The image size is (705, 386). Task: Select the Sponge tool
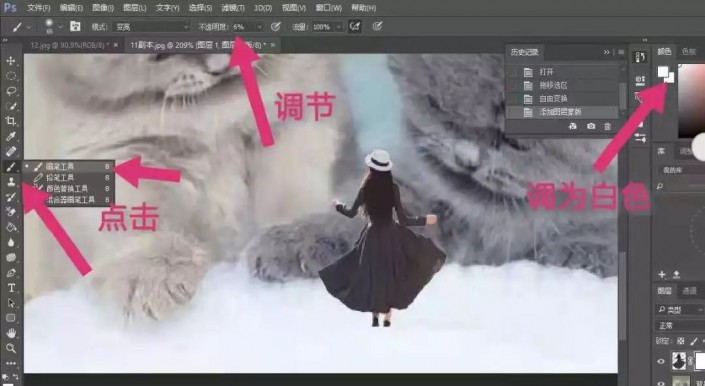click(x=11, y=257)
